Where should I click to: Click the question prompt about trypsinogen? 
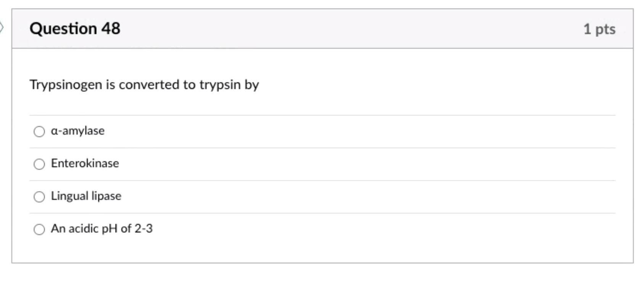coord(144,84)
